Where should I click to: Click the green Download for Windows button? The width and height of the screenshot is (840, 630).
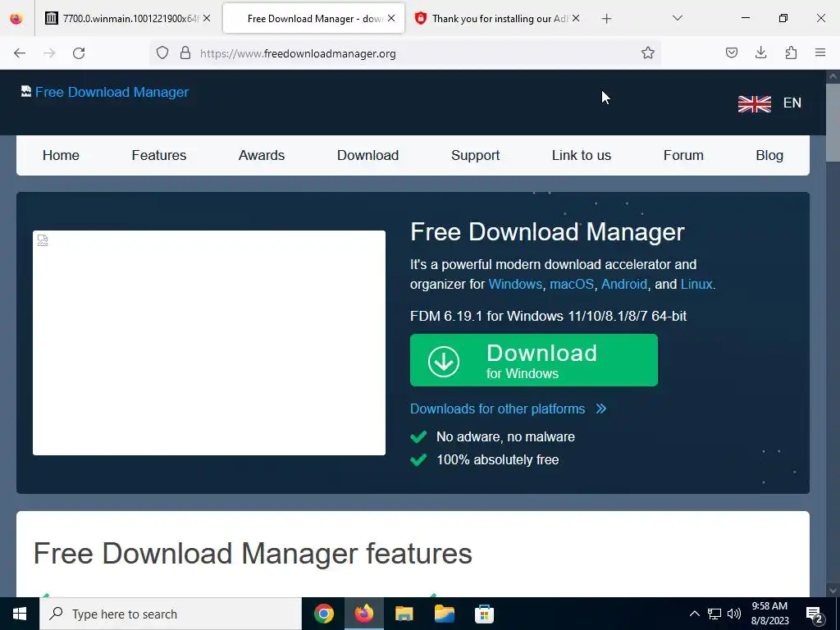click(x=533, y=360)
